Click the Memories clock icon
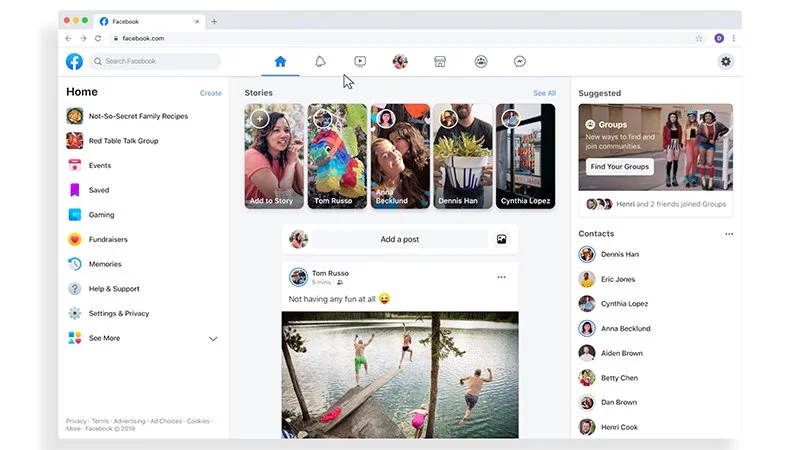 tap(74, 264)
